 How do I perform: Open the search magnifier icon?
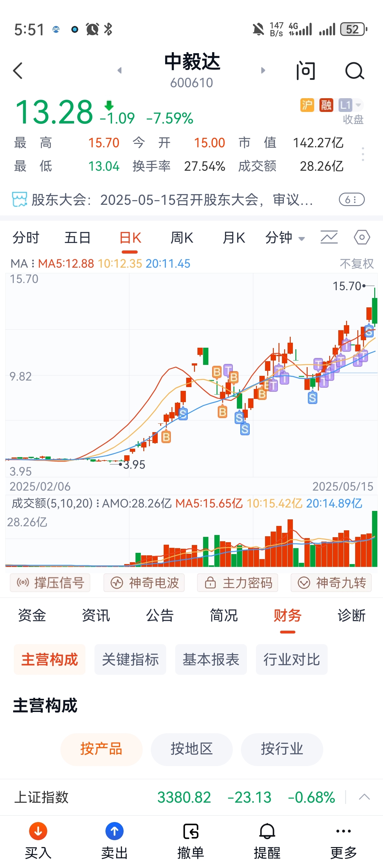point(355,71)
